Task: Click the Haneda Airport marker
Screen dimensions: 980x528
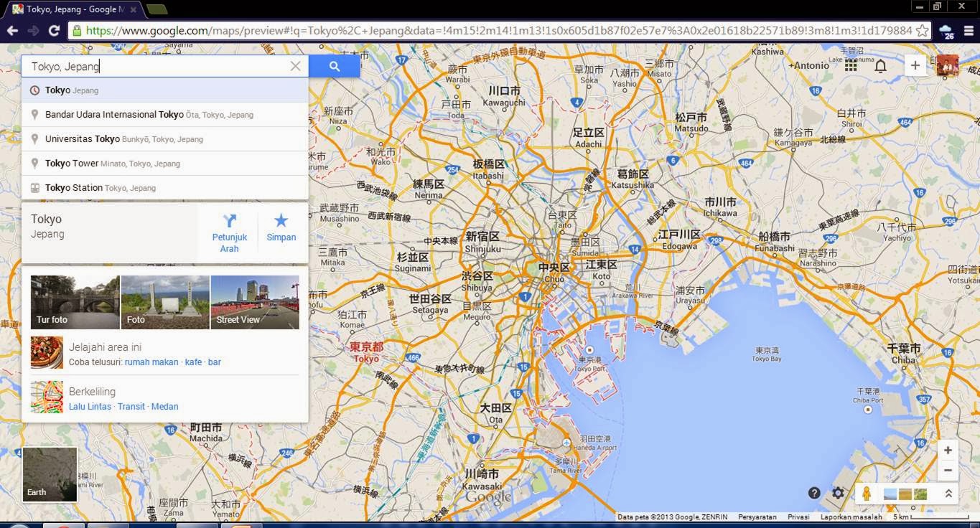Action: click(566, 442)
